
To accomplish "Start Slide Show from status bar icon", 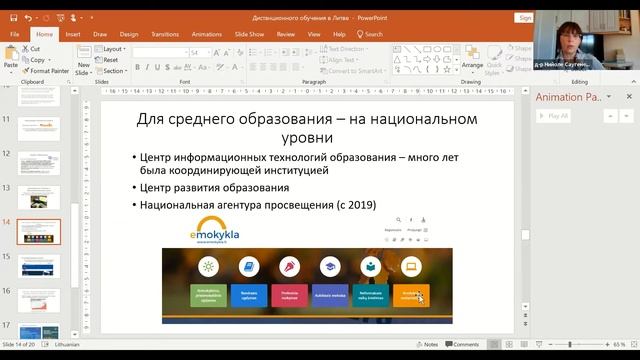I will tap(539, 344).
